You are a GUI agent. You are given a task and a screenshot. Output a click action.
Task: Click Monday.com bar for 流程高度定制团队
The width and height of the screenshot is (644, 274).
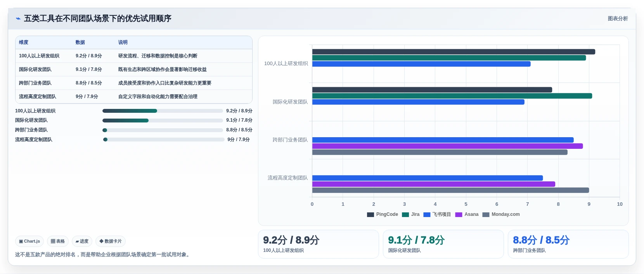click(450, 190)
